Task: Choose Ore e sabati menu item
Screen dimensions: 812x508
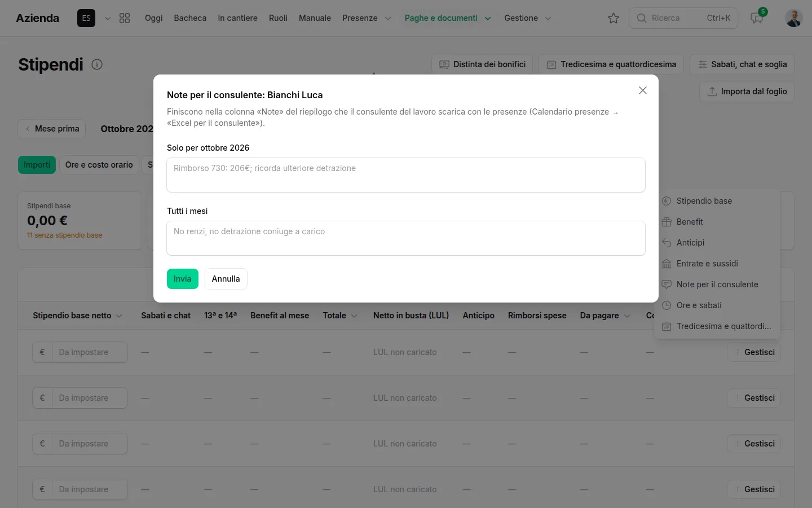Action: click(717, 305)
